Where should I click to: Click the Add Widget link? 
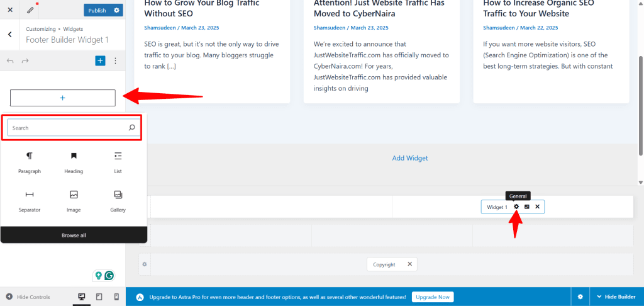click(x=409, y=158)
